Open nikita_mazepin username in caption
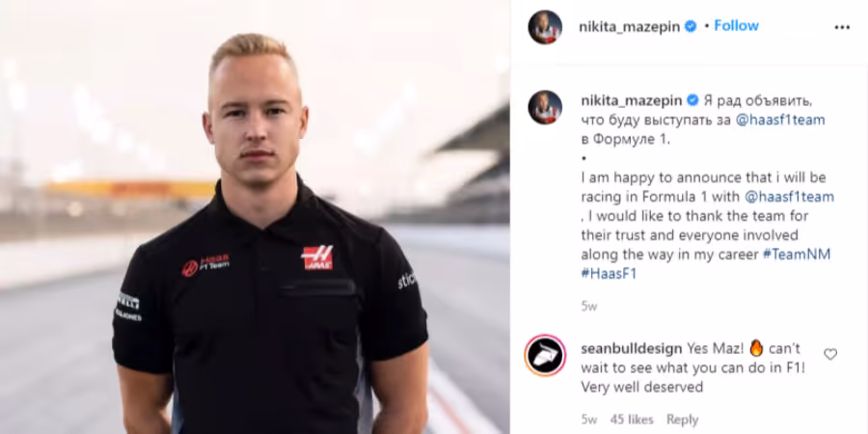Viewport: 868px width, 434px height. [632, 100]
